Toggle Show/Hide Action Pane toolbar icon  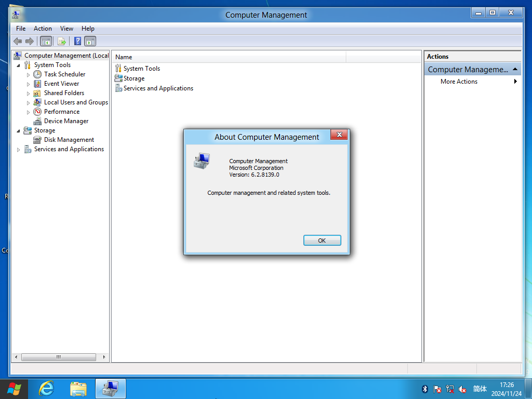(x=90, y=42)
